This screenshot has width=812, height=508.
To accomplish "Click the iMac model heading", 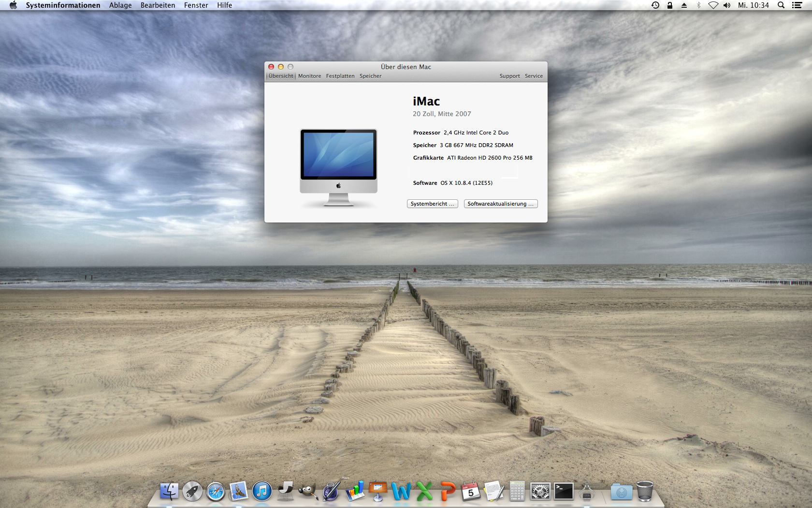I will [x=426, y=101].
